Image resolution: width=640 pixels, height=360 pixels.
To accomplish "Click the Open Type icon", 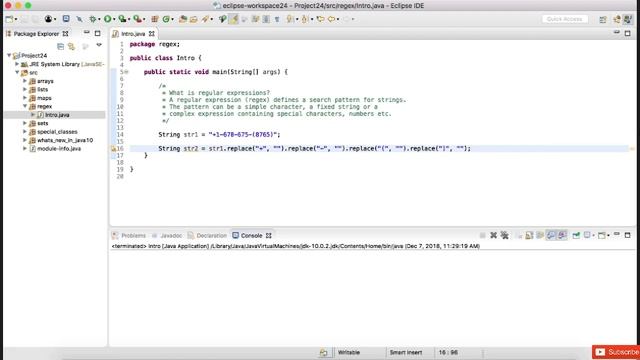I will pos(183,19).
